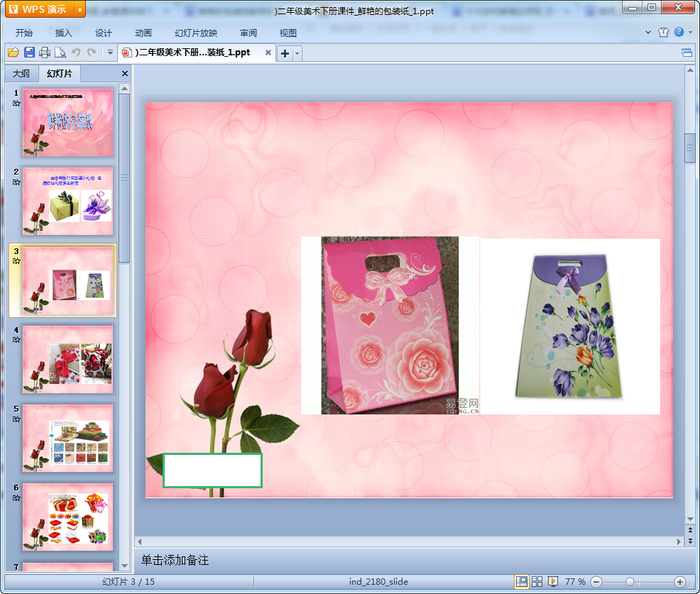Click the pink gift bag image

coord(390,325)
